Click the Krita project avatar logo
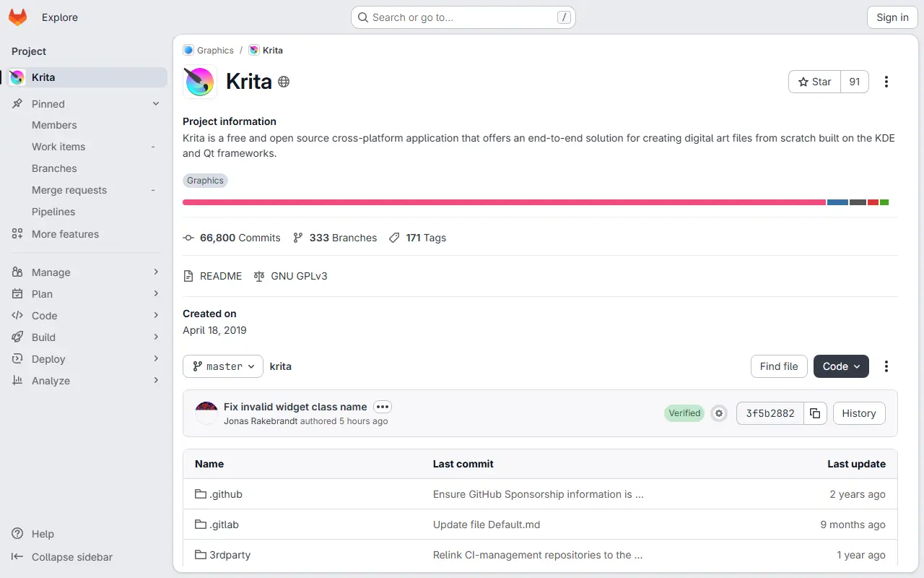The width and height of the screenshot is (924, 578). tap(200, 82)
